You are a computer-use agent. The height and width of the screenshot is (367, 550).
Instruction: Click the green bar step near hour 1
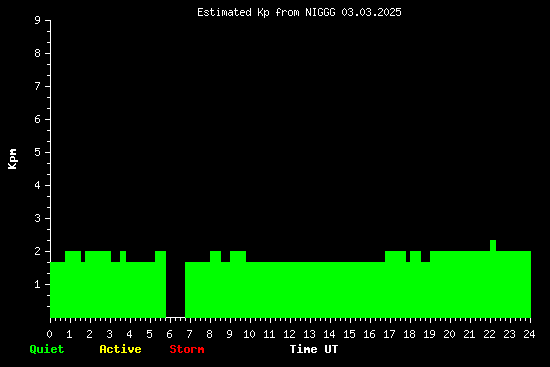tap(73, 284)
